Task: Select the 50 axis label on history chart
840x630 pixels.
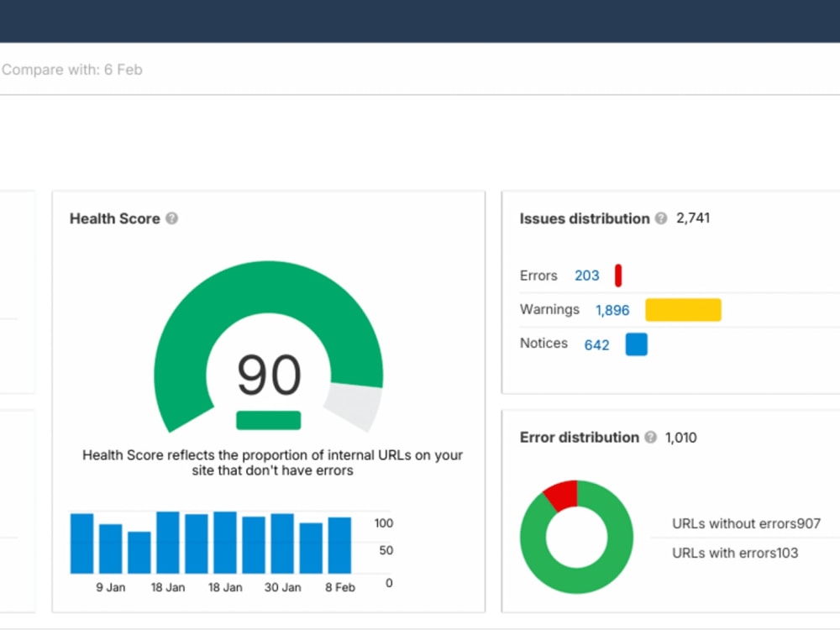Action: pyautogui.click(x=386, y=550)
